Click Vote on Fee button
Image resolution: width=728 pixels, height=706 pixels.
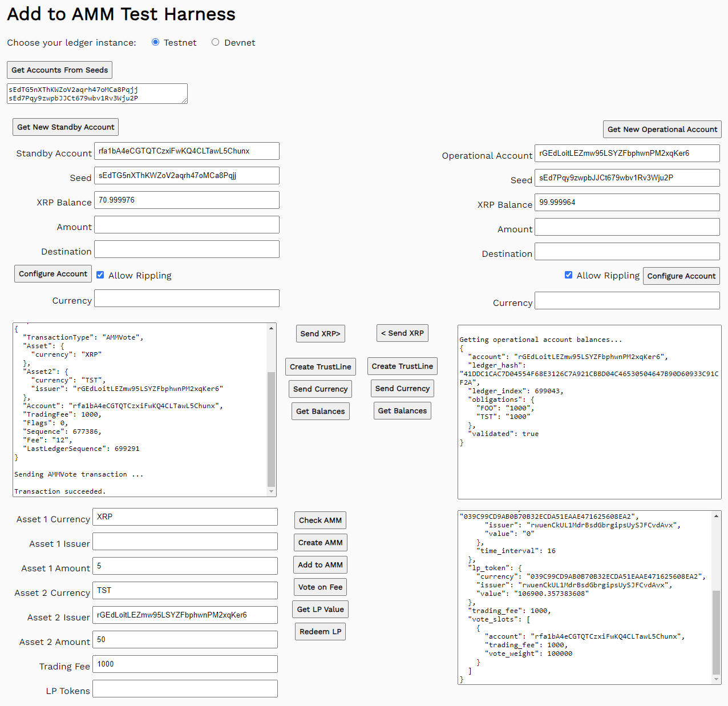(320, 587)
